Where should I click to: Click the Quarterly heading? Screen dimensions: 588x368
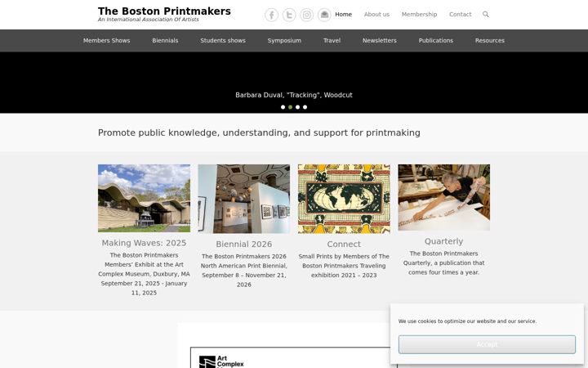coord(444,241)
